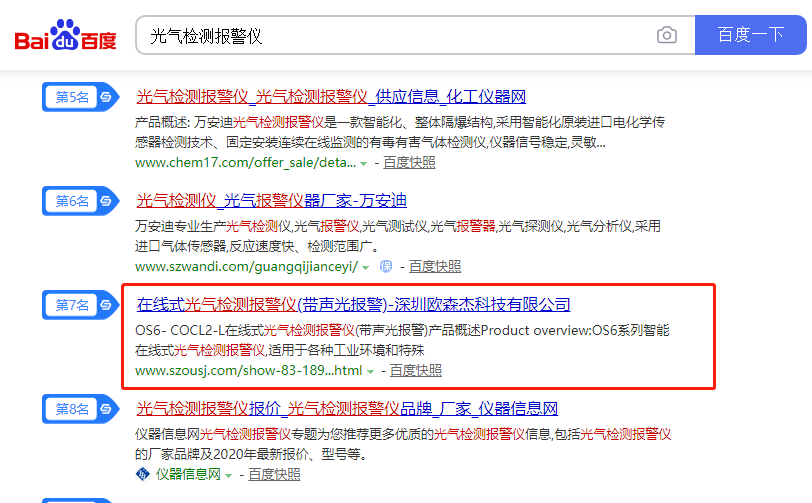Click the 百度一下 search button
The width and height of the screenshot is (812, 503).
click(x=750, y=35)
